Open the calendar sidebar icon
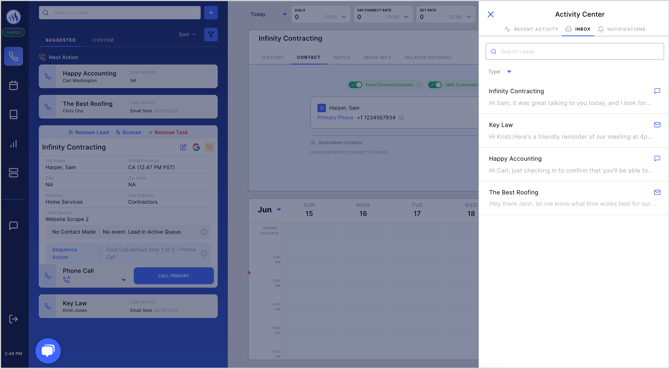 click(x=13, y=85)
